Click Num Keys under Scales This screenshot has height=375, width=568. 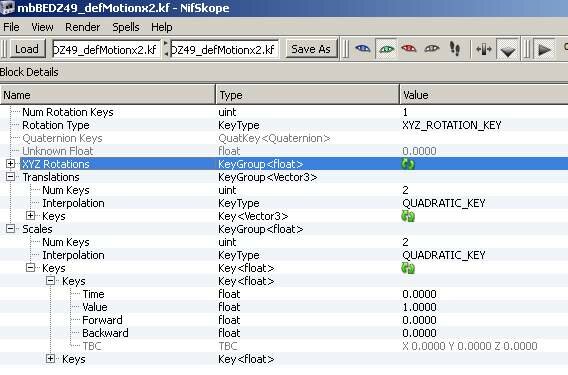(66, 242)
